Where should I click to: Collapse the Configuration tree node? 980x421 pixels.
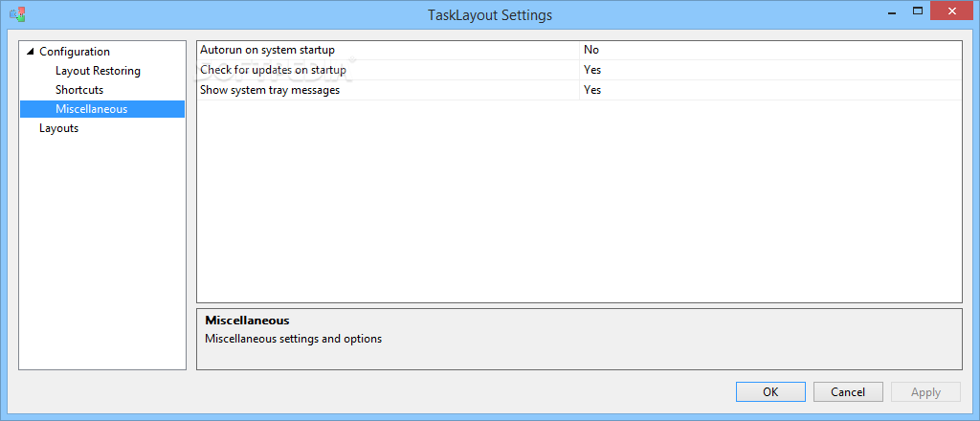[30, 52]
